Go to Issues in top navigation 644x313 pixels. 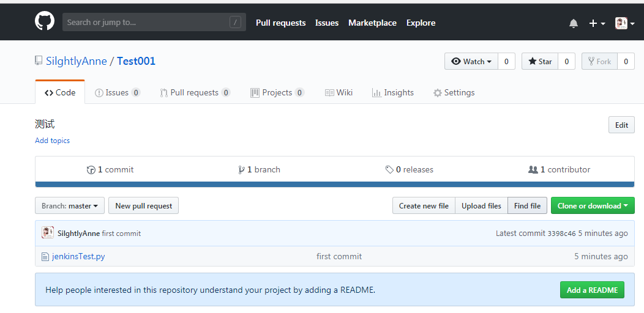326,23
